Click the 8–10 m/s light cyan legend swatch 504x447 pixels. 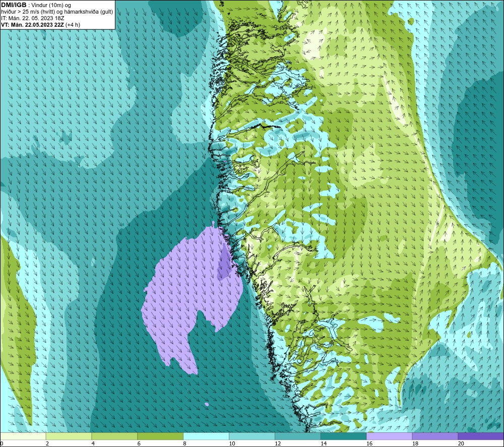coord(206,436)
